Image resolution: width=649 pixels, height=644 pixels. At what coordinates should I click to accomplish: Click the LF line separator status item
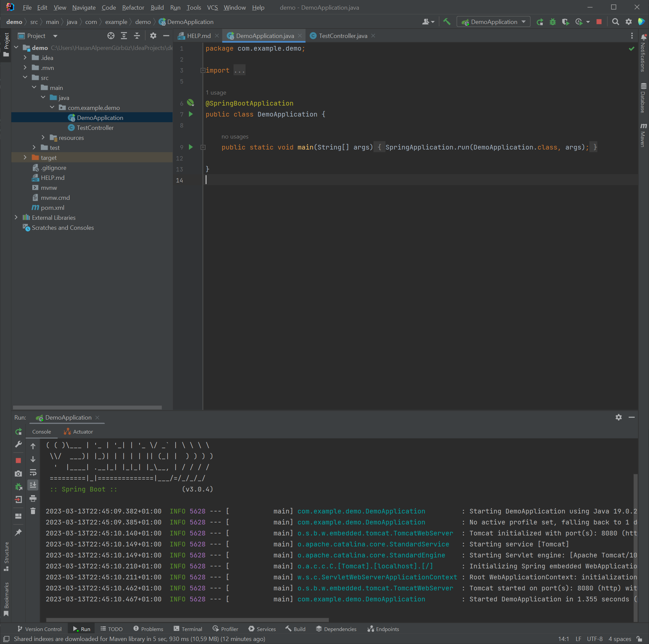pos(578,639)
